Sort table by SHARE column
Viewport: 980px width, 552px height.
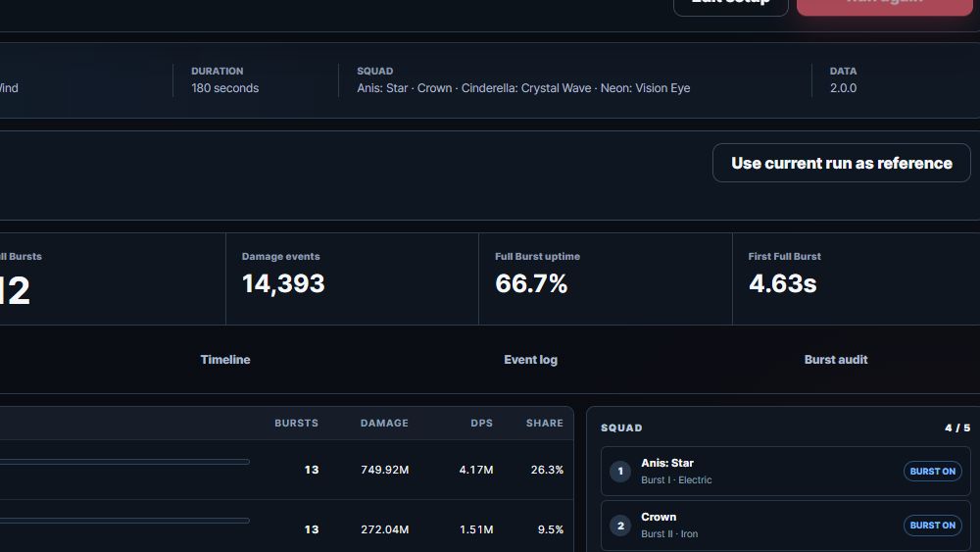click(x=544, y=424)
